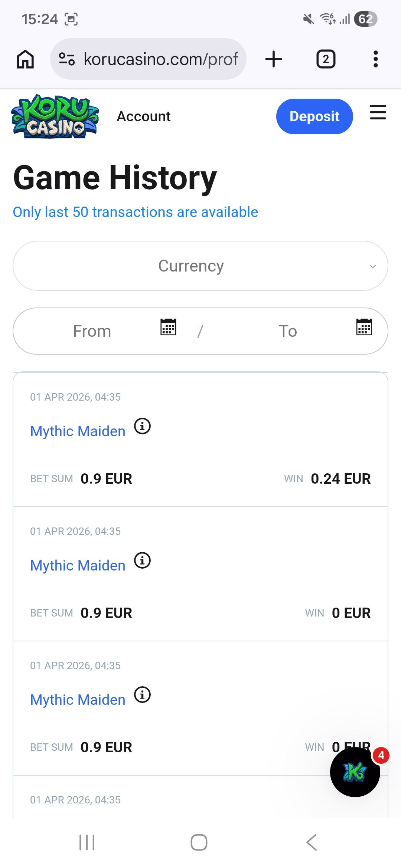Open the first Mythic Maiden game link
Image resolution: width=401 pixels, height=868 pixels.
[78, 431]
